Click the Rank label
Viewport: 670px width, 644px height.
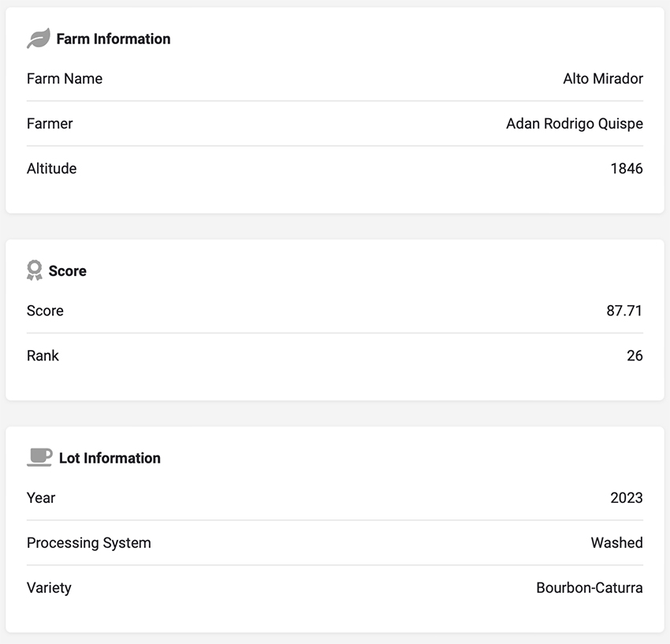point(43,356)
